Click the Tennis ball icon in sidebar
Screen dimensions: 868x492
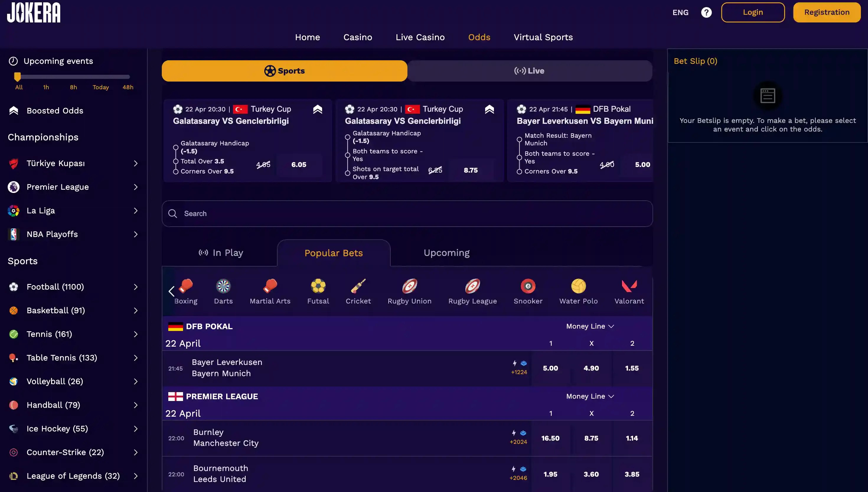[x=14, y=334]
